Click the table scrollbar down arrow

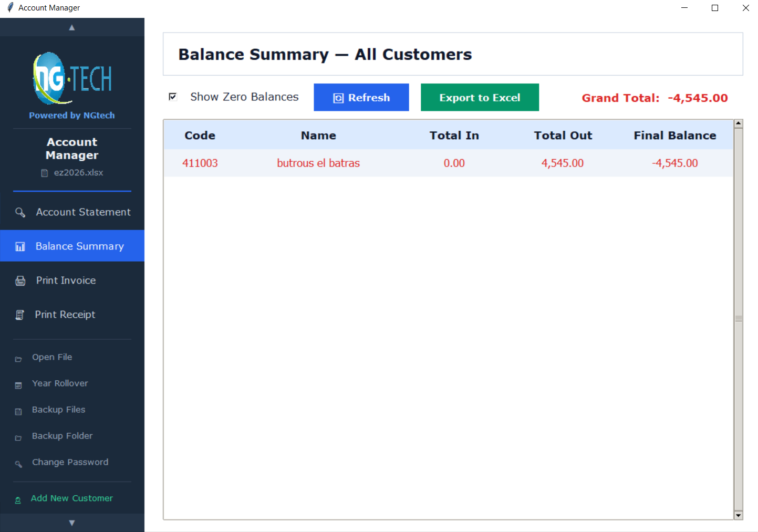click(739, 515)
